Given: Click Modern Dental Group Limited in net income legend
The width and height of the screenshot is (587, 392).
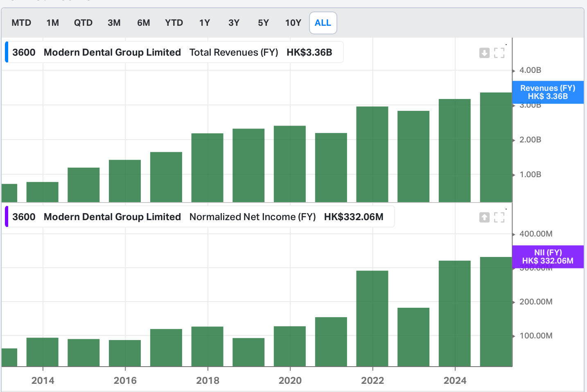Looking at the screenshot, I should pyautogui.click(x=112, y=217).
